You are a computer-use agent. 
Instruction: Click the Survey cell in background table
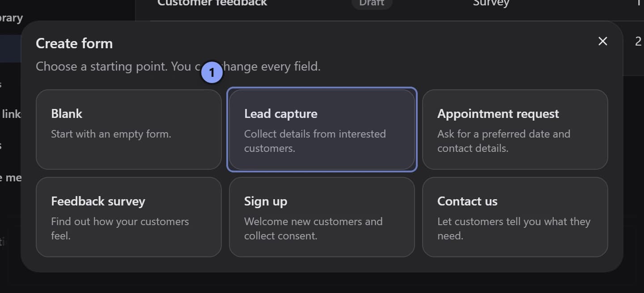click(491, 4)
